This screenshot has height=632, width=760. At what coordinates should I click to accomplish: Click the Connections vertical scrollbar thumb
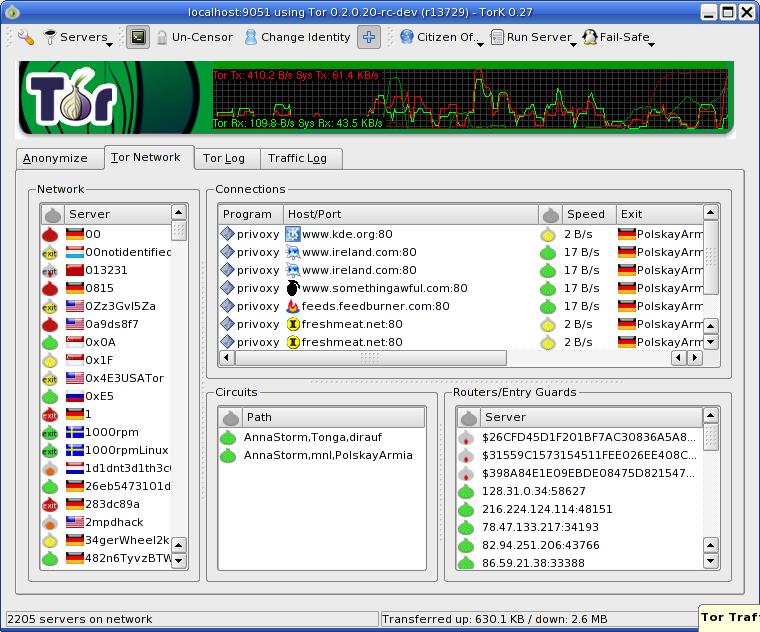click(x=711, y=257)
